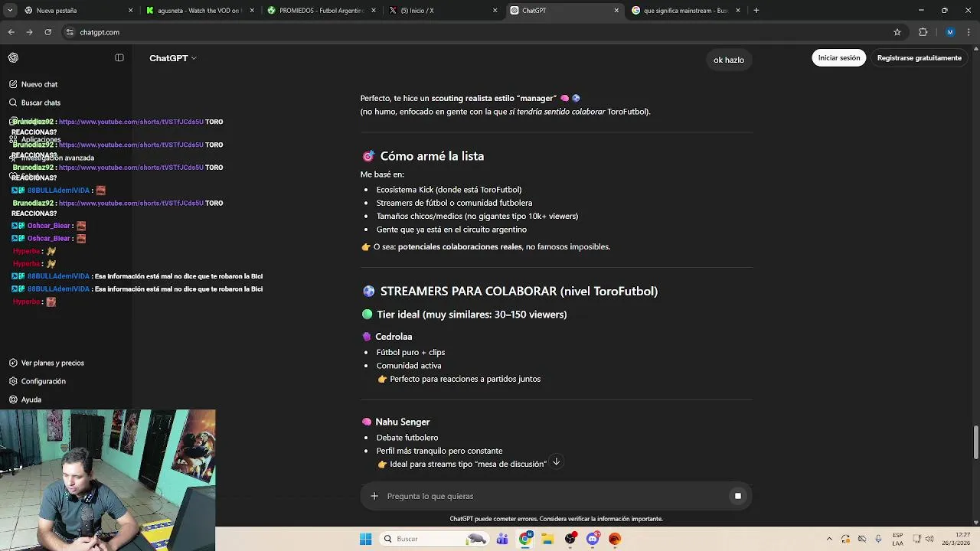
Task: Click the Chrome icon in the taskbar
Action: (x=525, y=539)
